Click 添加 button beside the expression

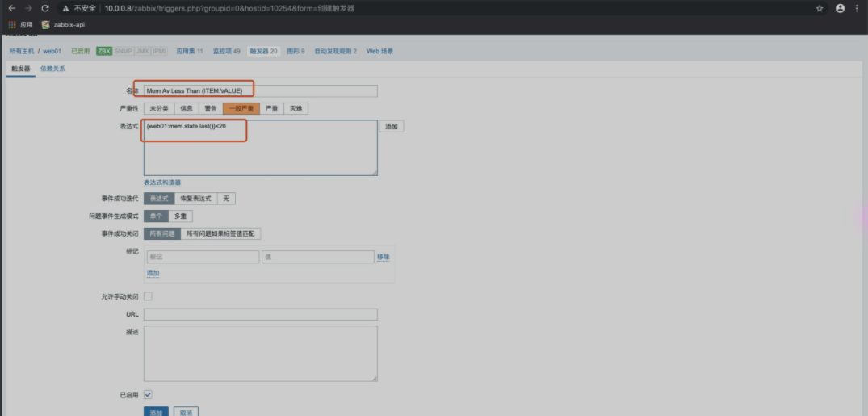(x=392, y=127)
